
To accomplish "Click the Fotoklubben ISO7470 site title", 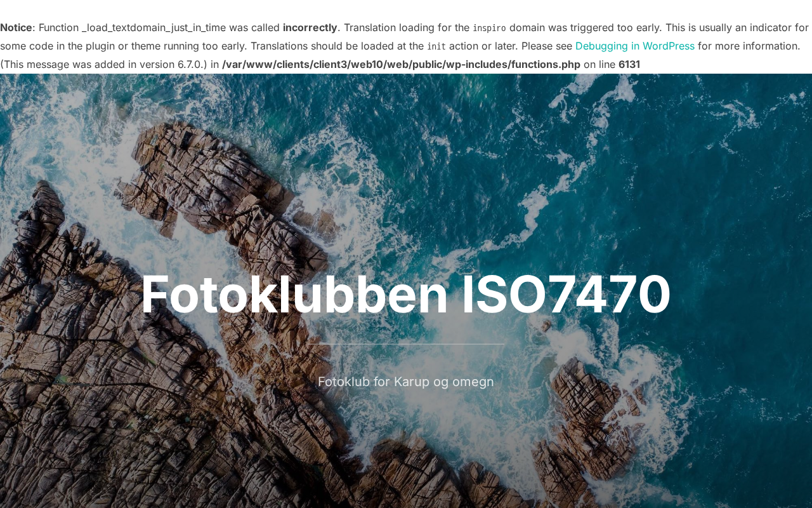I will 405,294.
